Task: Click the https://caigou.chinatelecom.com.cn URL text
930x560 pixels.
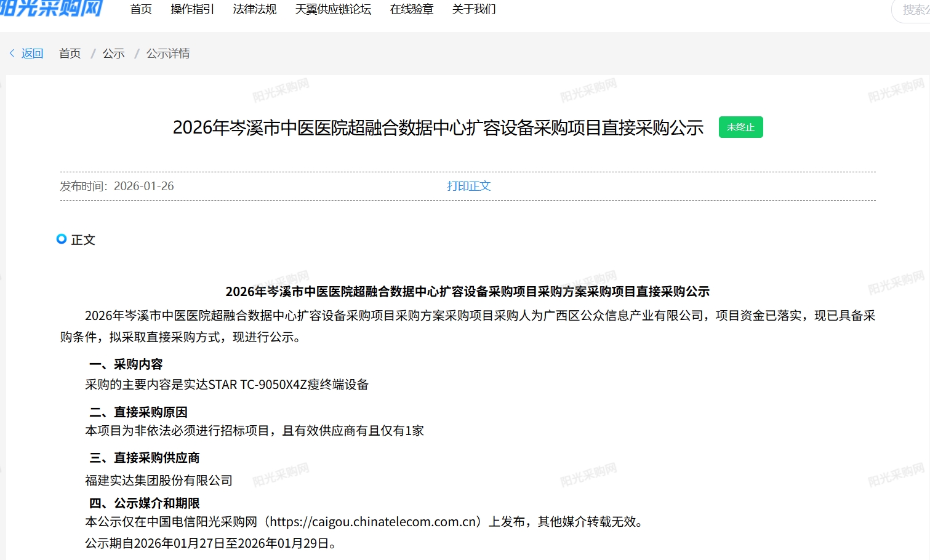Action: click(x=374, y=522)
